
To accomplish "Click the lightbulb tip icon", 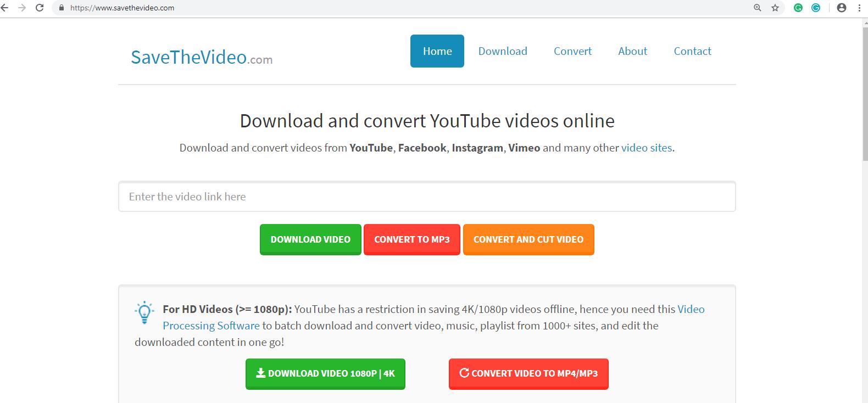I will 144,313.
